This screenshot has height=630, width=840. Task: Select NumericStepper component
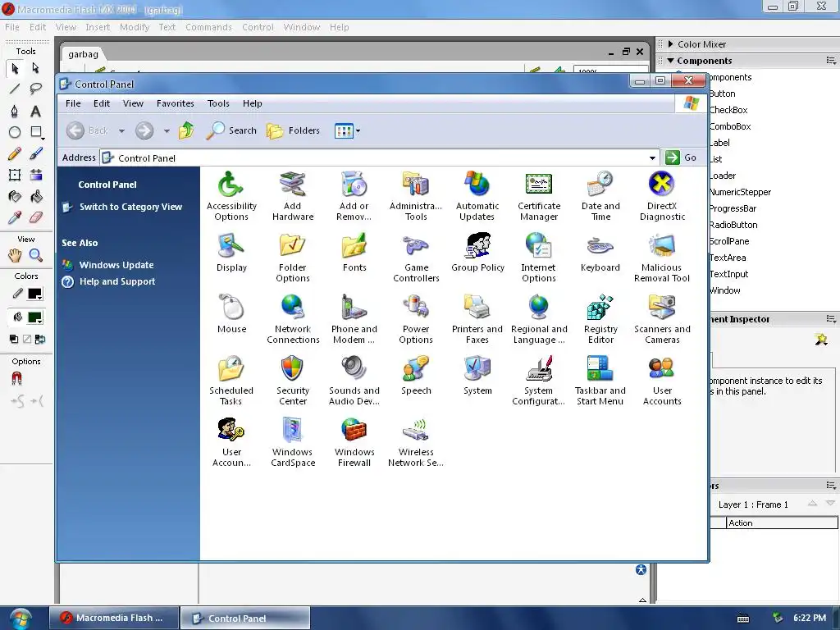[x=740, y=192]
